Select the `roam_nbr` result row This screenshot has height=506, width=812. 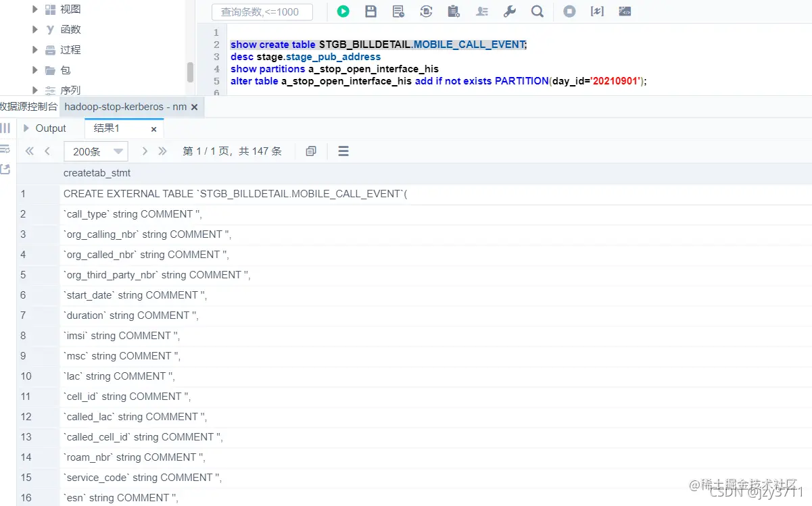point(414,457)
